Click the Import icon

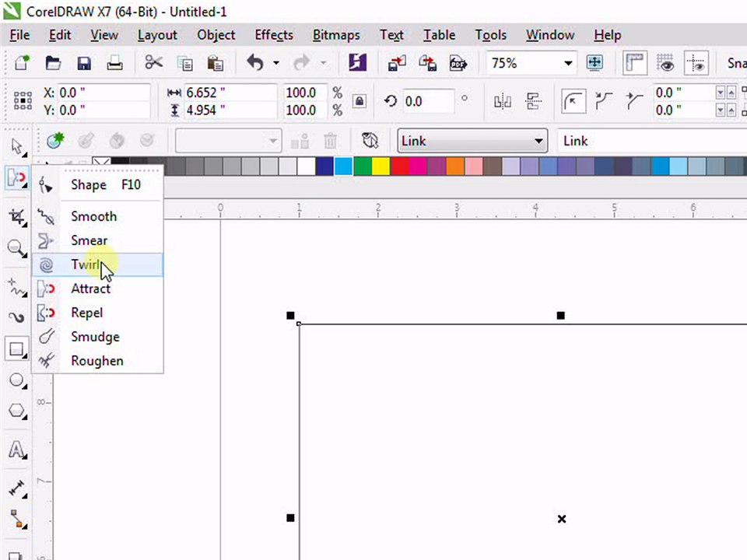(x=396, y=63)
